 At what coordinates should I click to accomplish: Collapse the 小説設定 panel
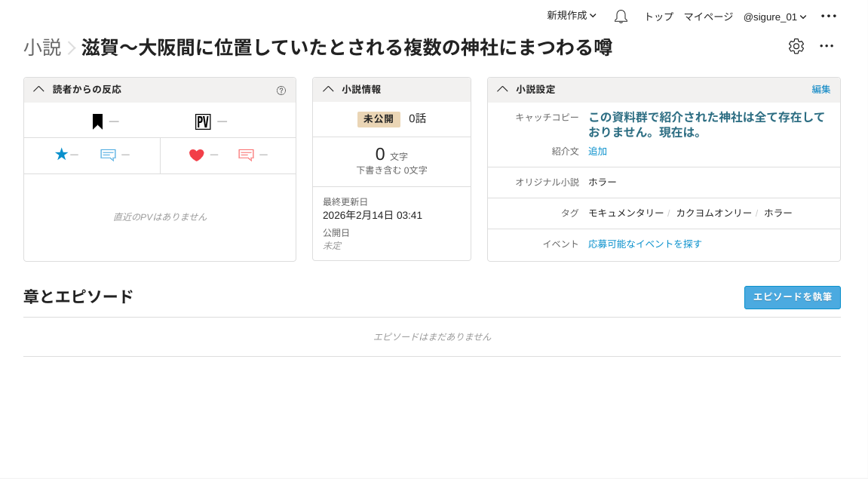(502, 89)
